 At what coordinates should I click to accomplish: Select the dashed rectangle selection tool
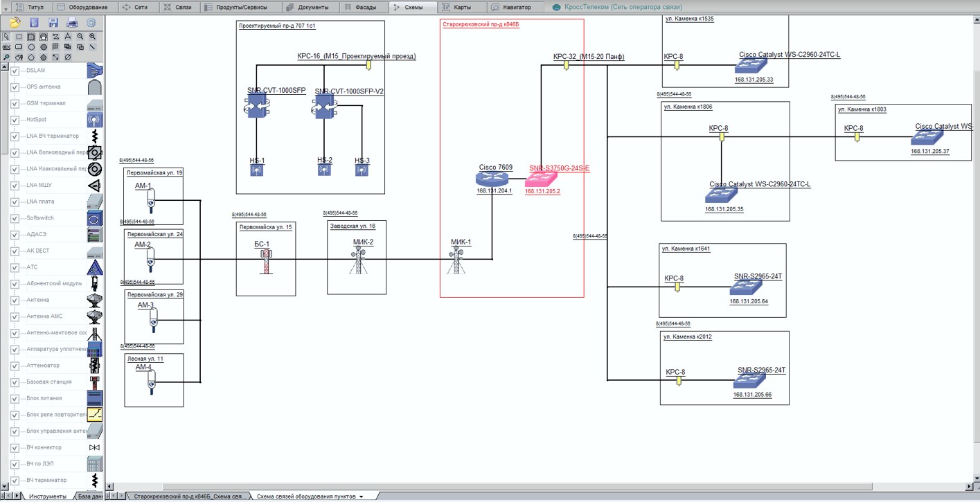(x=19, y=37)
